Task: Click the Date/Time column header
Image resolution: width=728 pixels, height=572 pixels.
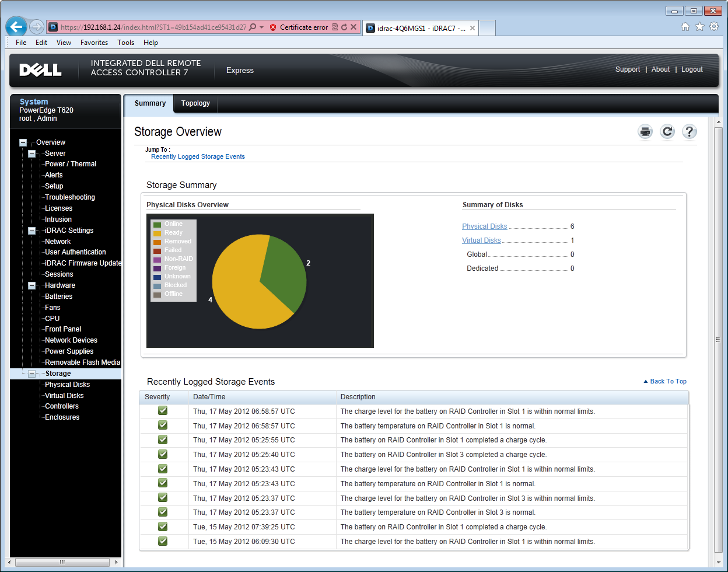Action: pos(262,397)
